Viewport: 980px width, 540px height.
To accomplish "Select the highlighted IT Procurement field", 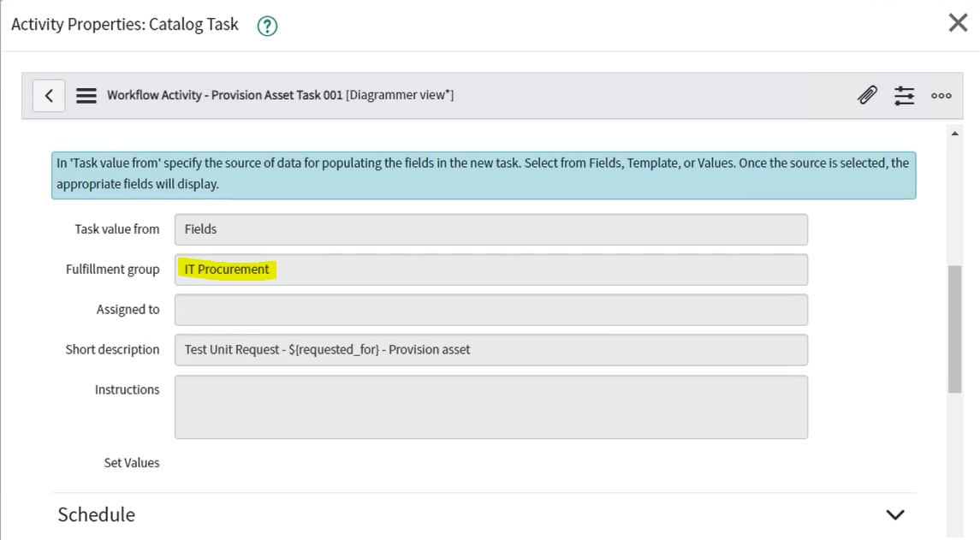I will pos(226,269).
